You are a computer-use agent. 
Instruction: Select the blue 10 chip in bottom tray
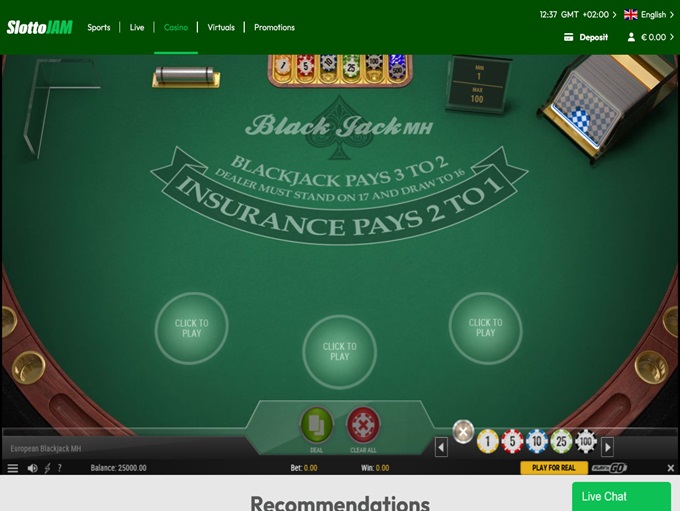537,442
